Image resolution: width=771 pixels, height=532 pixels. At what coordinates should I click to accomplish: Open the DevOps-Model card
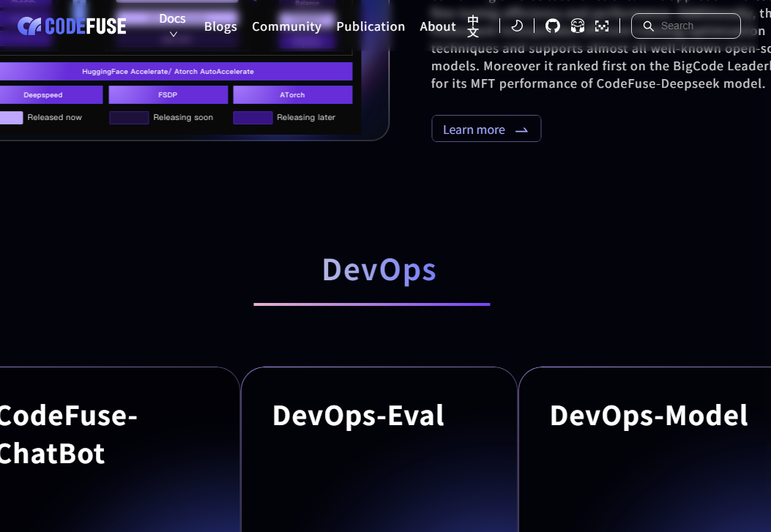pyautogui.click(x=644, y=449)
